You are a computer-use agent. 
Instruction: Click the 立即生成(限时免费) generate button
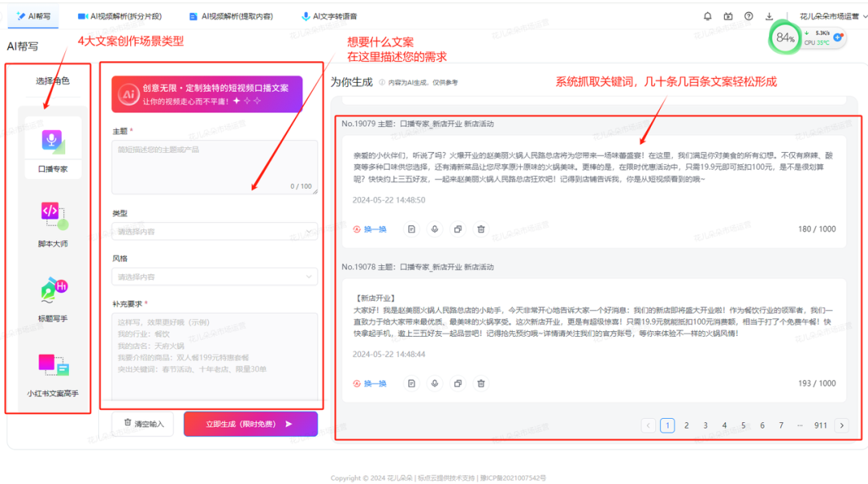pos(250,424)
